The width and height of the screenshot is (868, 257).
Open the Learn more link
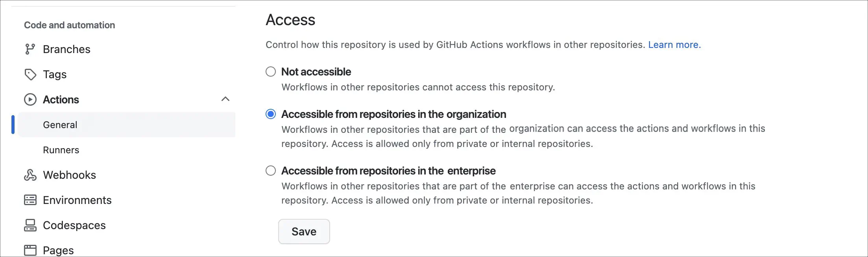pos(674,44)
